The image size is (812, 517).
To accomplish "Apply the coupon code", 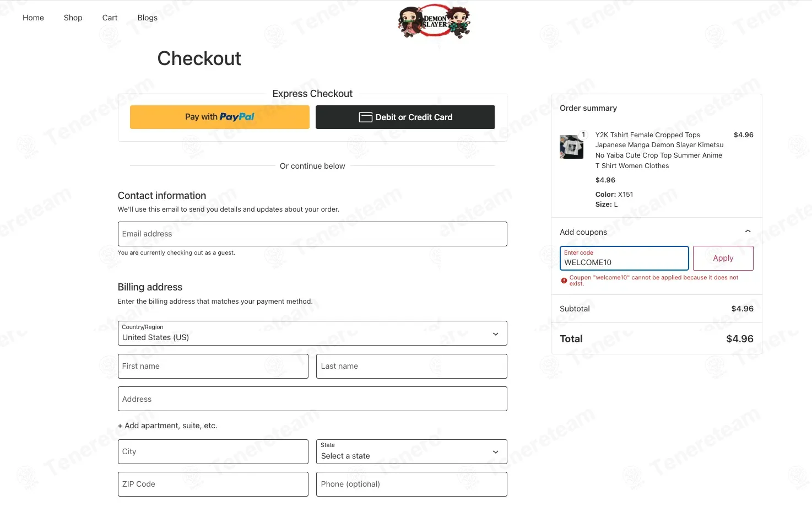I will coord(723,258).
